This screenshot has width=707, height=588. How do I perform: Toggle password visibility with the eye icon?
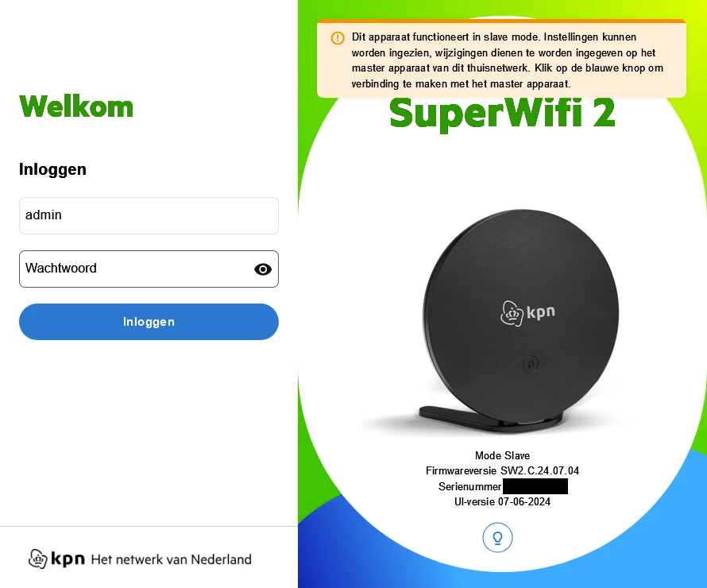263,269
